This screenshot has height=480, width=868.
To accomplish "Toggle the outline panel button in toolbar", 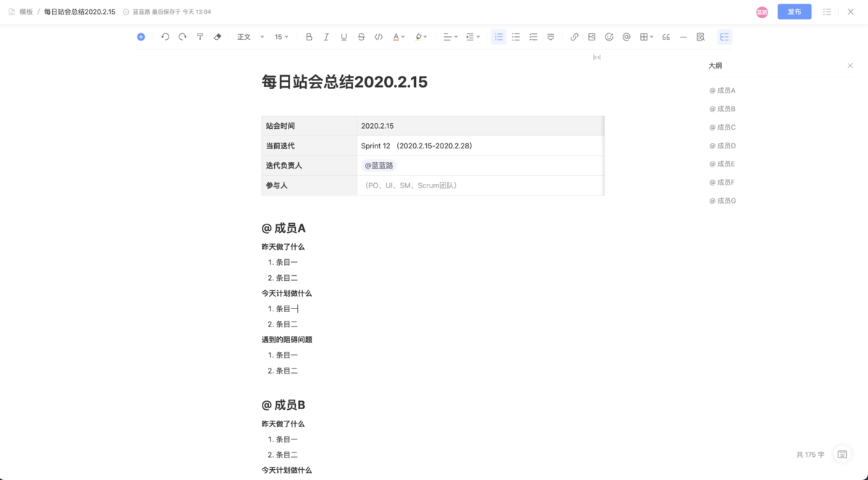I will pos(724,37).
